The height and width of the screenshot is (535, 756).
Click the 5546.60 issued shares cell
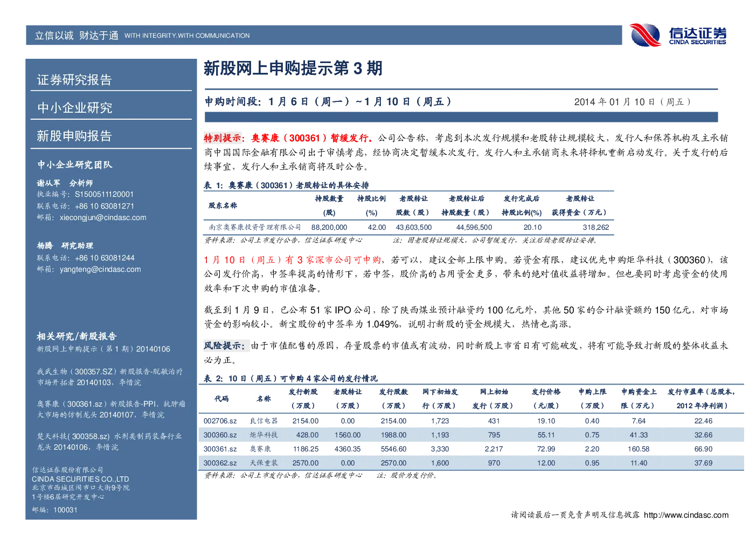[x=394, y=449]
